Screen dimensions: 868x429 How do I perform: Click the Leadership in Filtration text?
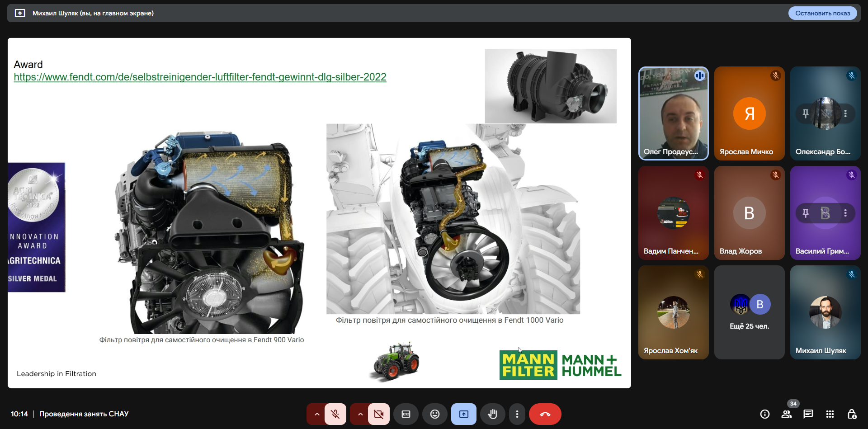[57, 374]
